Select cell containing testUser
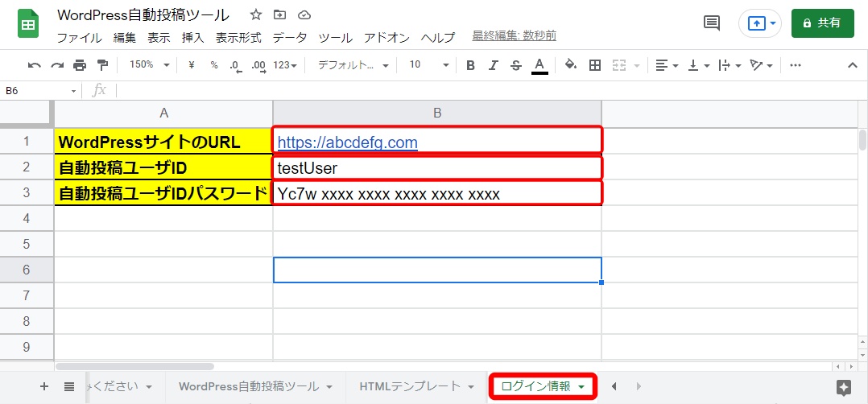This screenshot has width=868, height=404. (x=437, y=167)
